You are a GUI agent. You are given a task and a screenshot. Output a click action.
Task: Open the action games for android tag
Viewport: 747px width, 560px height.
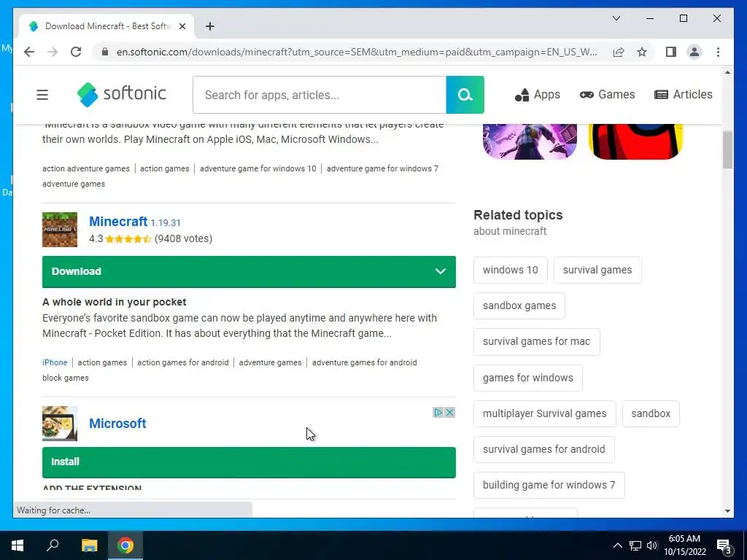pos(183,362)
